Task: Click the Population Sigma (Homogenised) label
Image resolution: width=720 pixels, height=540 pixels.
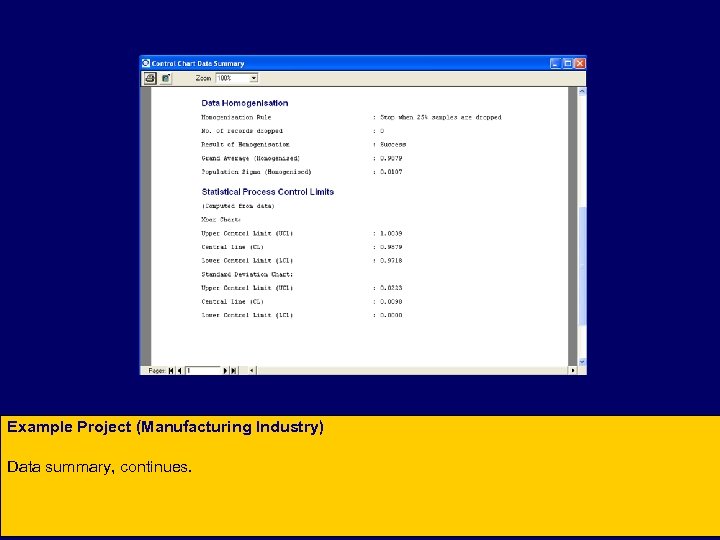Action: click(256, 172)
